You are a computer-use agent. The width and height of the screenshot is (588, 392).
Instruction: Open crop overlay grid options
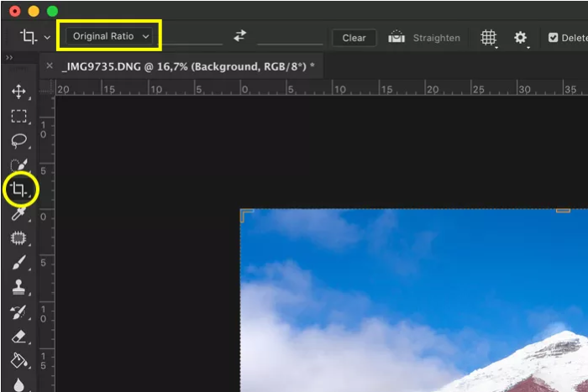tap(488, 38)
